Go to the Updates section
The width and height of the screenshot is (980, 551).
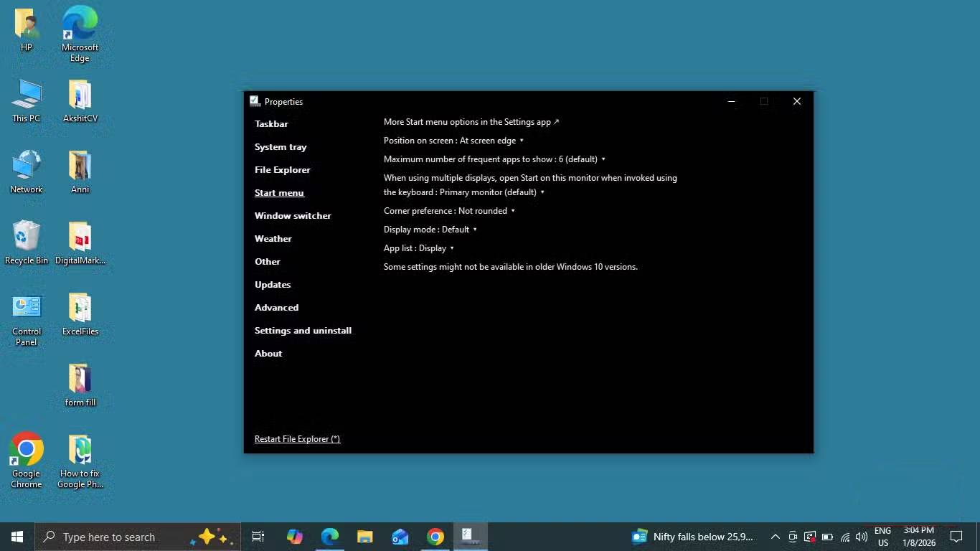tap(273, 285)
